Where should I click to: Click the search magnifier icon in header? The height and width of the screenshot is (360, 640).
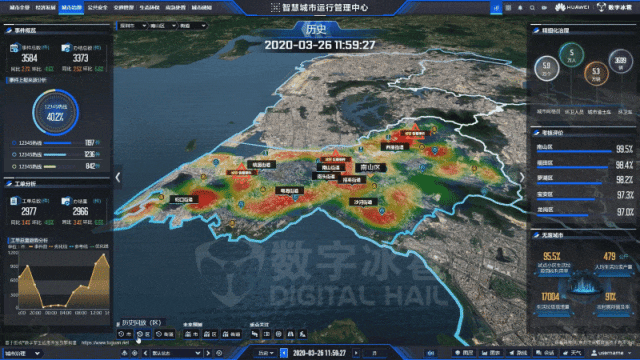click(532, 8)
